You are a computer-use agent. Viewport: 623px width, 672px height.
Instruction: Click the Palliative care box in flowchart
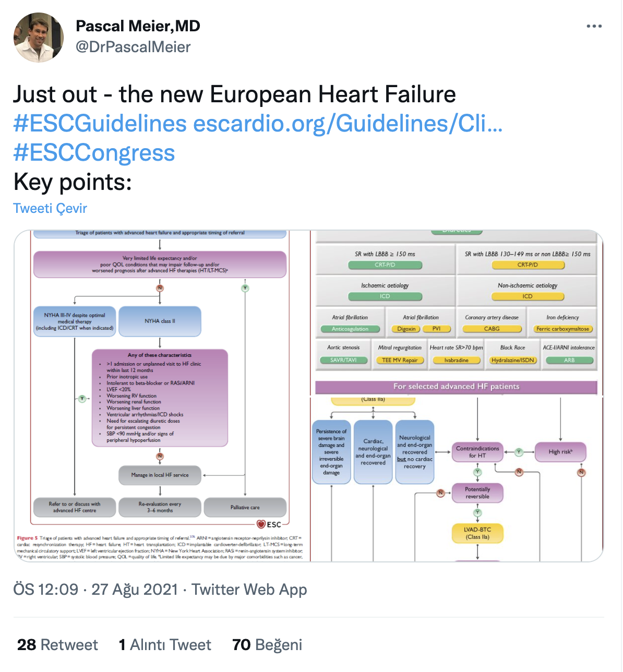[x=245, y=507]
